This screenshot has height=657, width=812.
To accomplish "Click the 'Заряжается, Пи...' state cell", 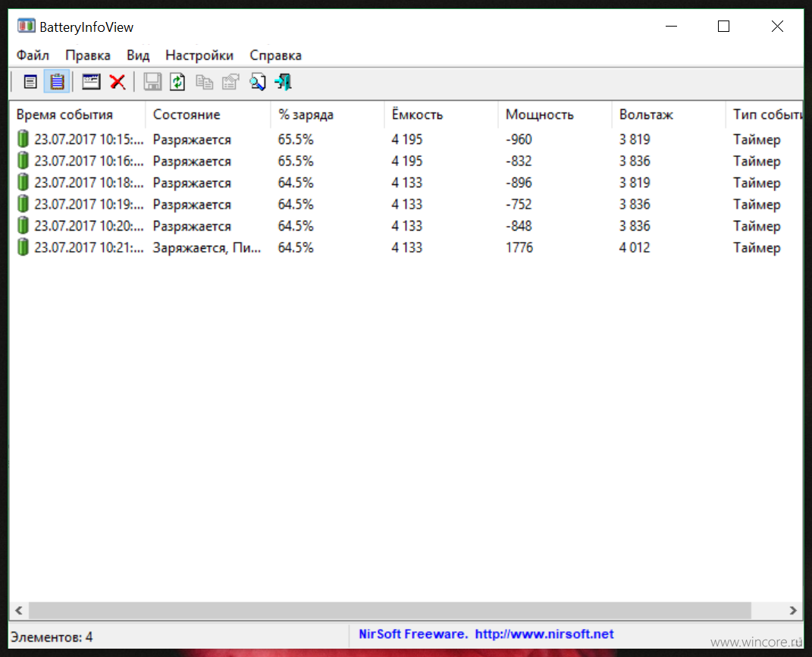I will pyautogui.click(x=207, y=247).
